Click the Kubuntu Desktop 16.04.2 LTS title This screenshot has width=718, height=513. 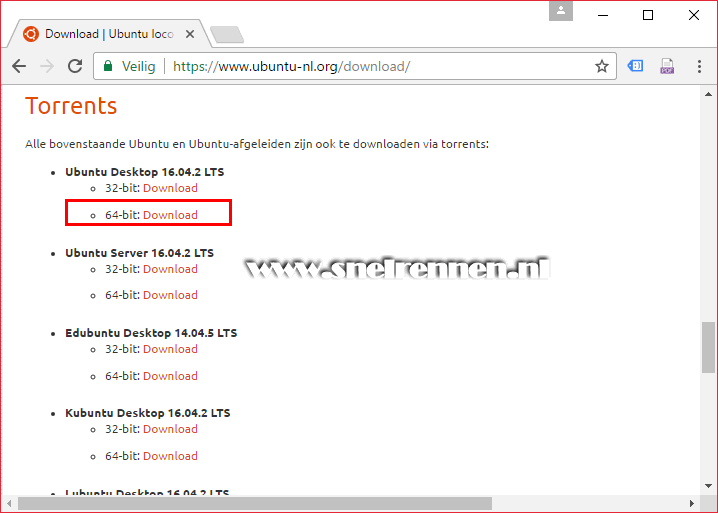[147, 413]
